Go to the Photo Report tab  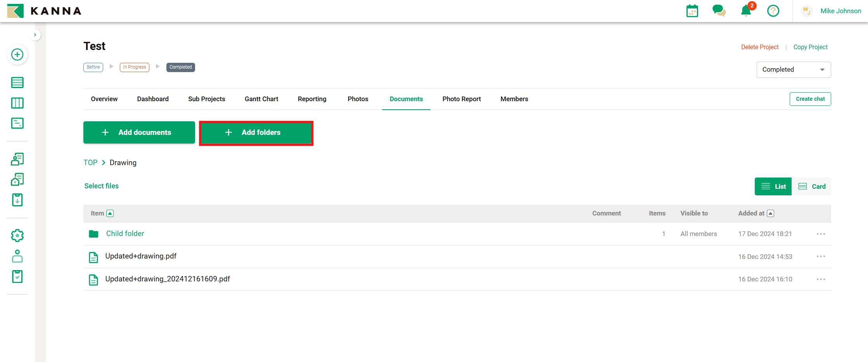click(x=462, y=99)
